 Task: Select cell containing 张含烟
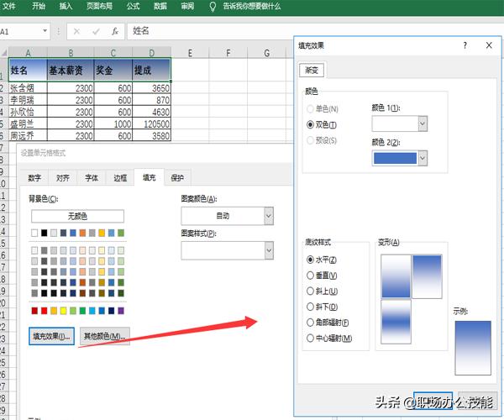point(28,87)
